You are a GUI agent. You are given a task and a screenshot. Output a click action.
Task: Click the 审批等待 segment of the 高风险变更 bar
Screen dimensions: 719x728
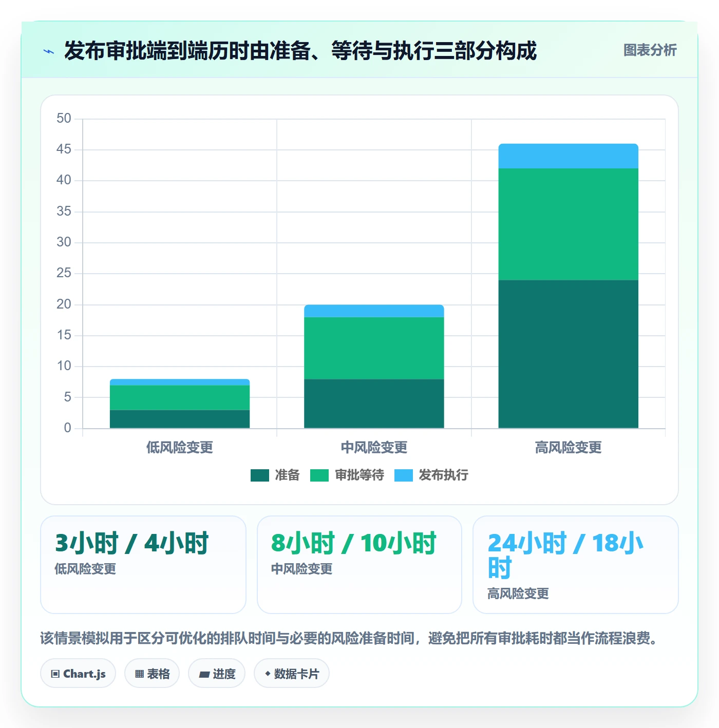pyautogui.click(x=568, y=224)
